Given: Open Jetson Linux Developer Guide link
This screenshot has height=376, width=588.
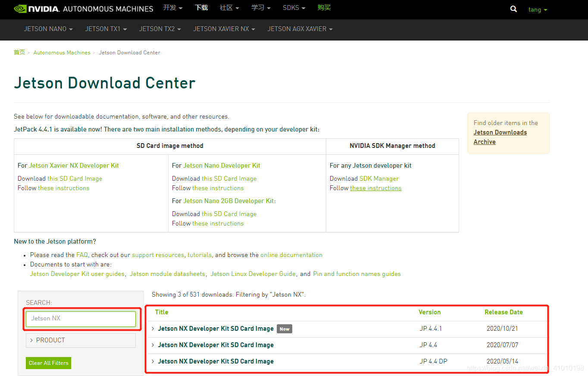Looking at the screenshot, I should coord(253,274).
